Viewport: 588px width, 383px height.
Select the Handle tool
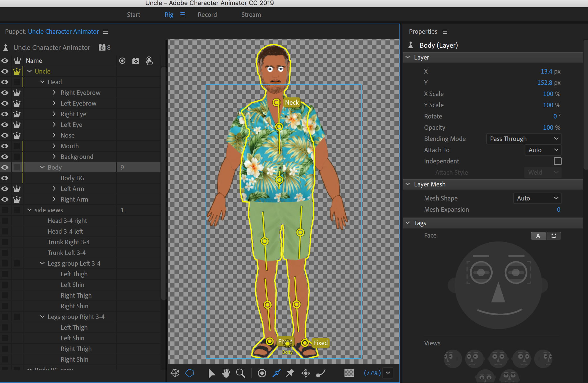(x=262, y=373)
